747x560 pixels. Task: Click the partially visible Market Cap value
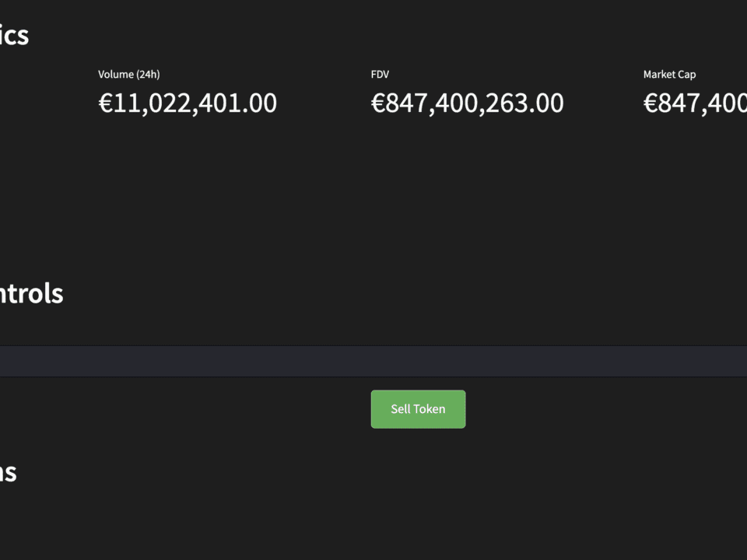tap(695, 103)
